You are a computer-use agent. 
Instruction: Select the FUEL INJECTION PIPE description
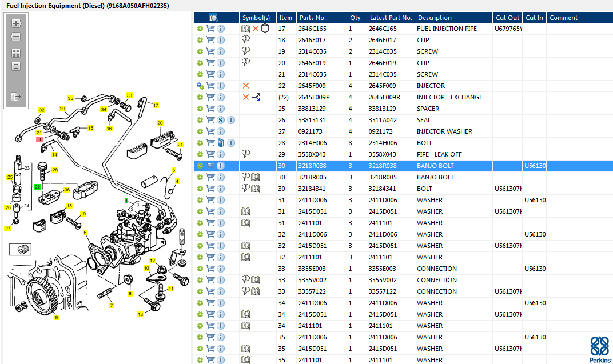(x=447, y=29)
